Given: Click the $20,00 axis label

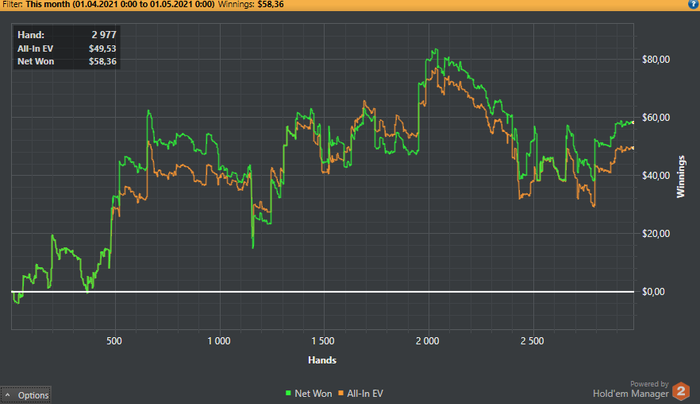Looking at the screenshot, I should (656, 234).
